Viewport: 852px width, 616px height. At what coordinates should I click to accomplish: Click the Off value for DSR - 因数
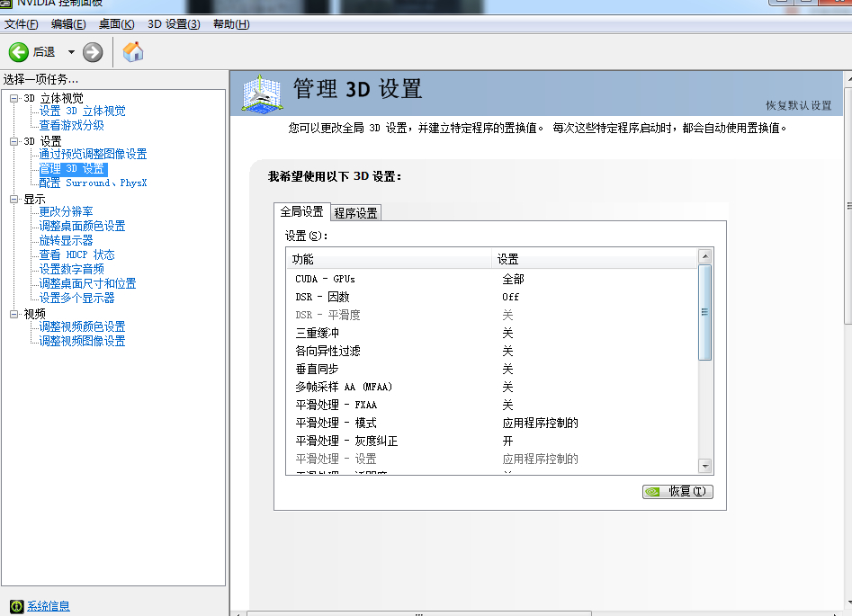(x=510, y=297)
